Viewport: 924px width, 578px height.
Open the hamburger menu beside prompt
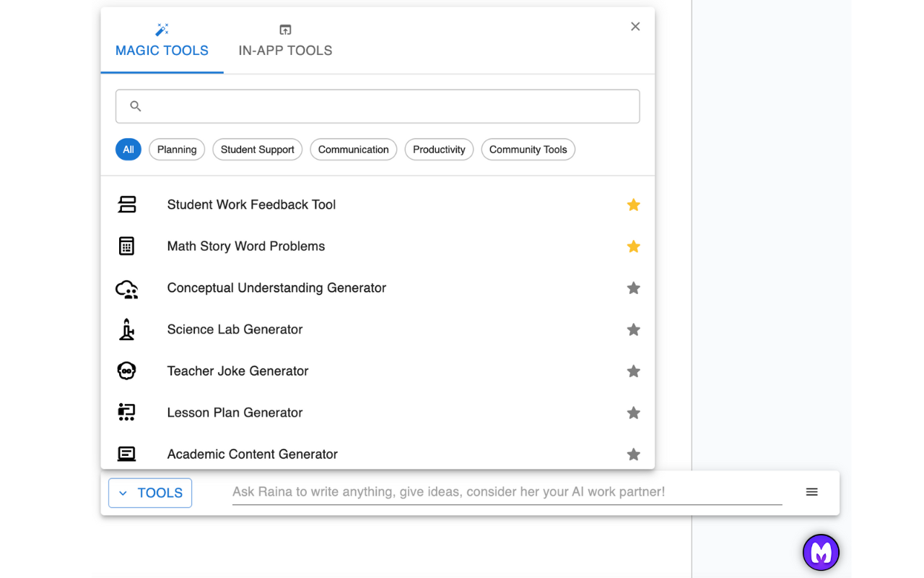click(x=812, y=492)
